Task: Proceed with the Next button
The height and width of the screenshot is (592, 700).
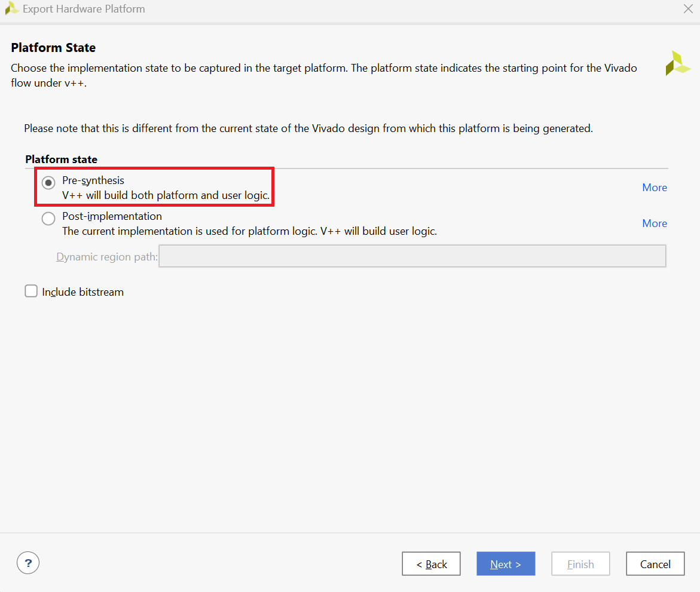Action: [506, 564]
